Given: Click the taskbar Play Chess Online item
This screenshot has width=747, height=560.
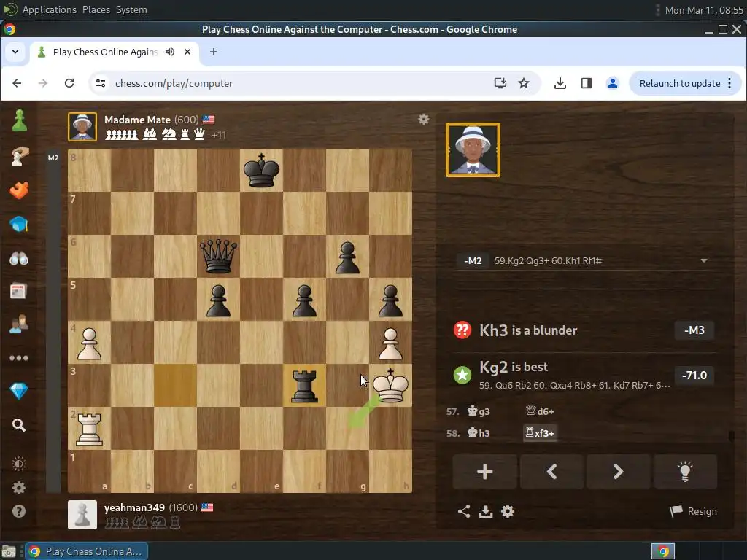Looking at the screenshot, I should (x=87, y=551).
